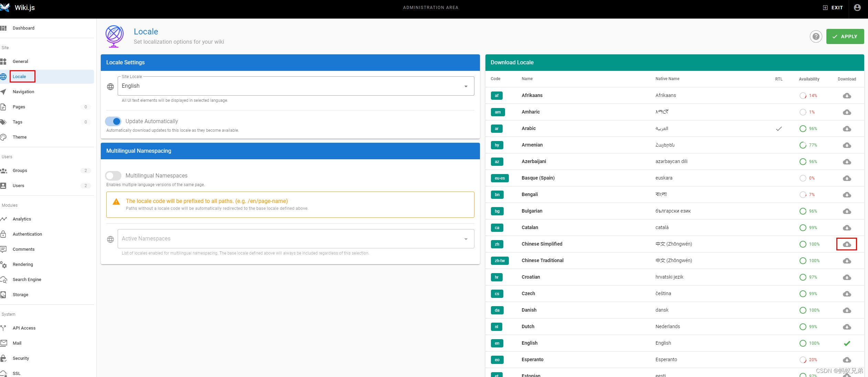The width and height of the screenshot is (868, 377).
Task: Enable the Multilingual Namespaces toggle
Action: pyautogui.click(x=113, y=175)
